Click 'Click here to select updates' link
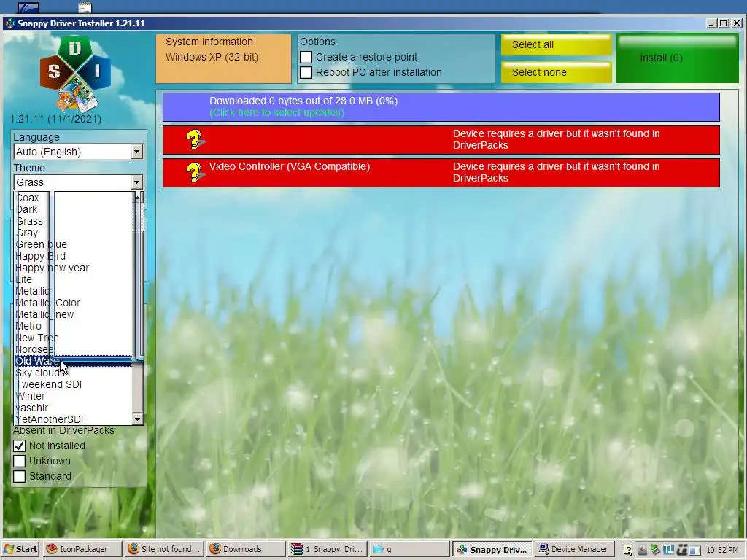The image size is (747, 560). pyautogui.click(x=276, y=113)
